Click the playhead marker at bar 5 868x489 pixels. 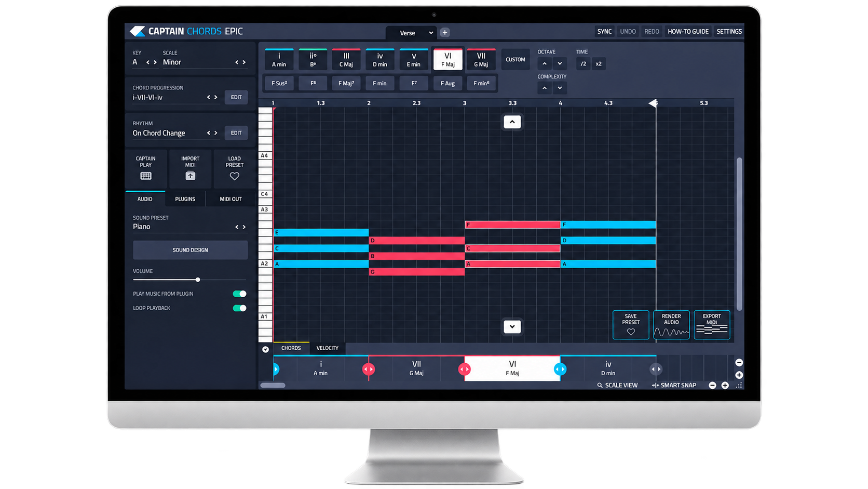click(x=653, y=103)
